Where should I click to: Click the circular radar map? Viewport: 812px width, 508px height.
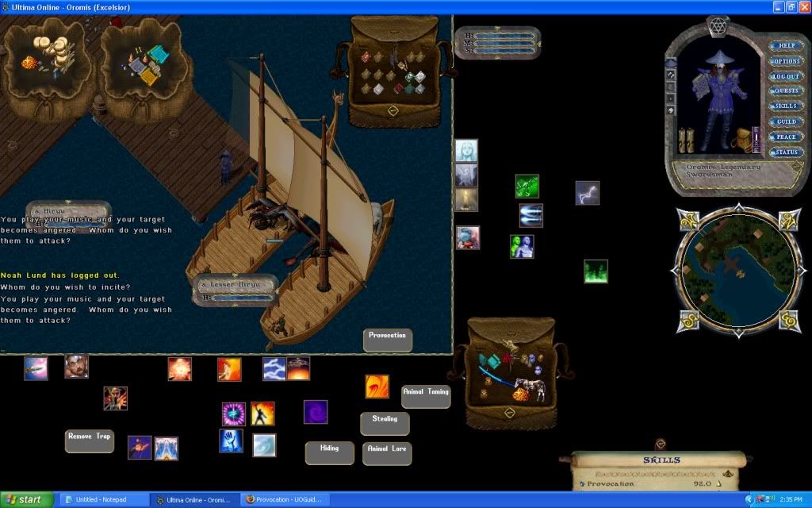[x=738, y=270]
